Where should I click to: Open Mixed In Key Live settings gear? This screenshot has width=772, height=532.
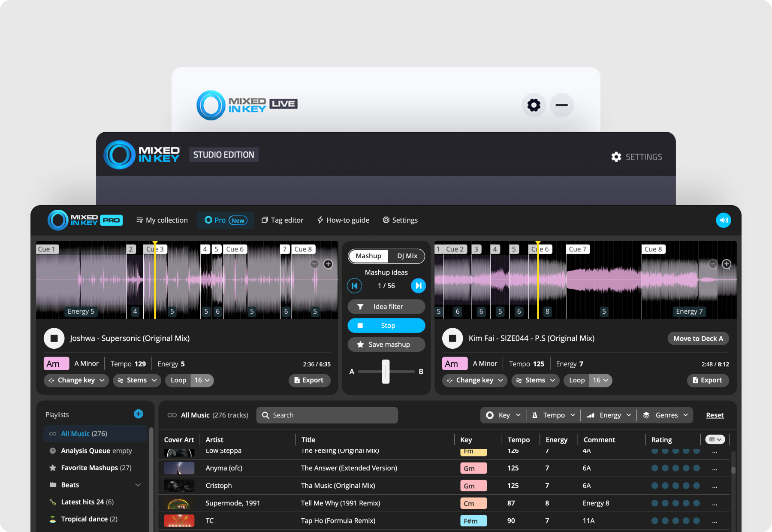coord(534,105)
